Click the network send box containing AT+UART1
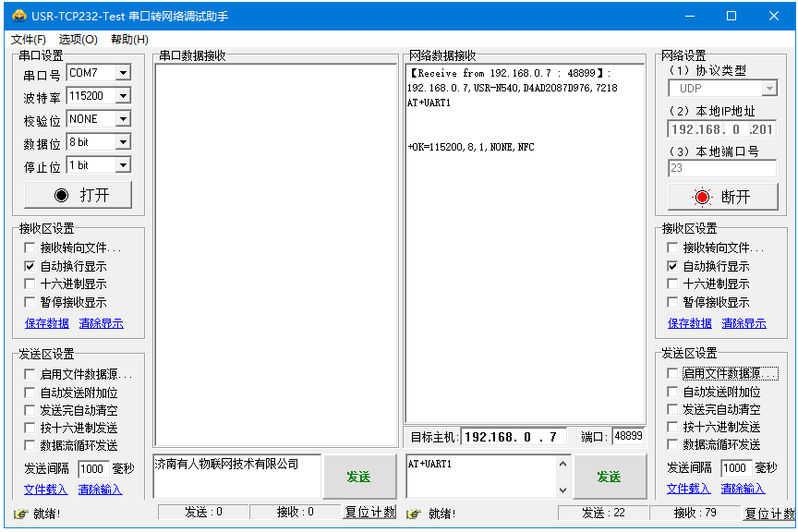The width and height of the screenshot is (798, 532). click(x=482, y=477)
